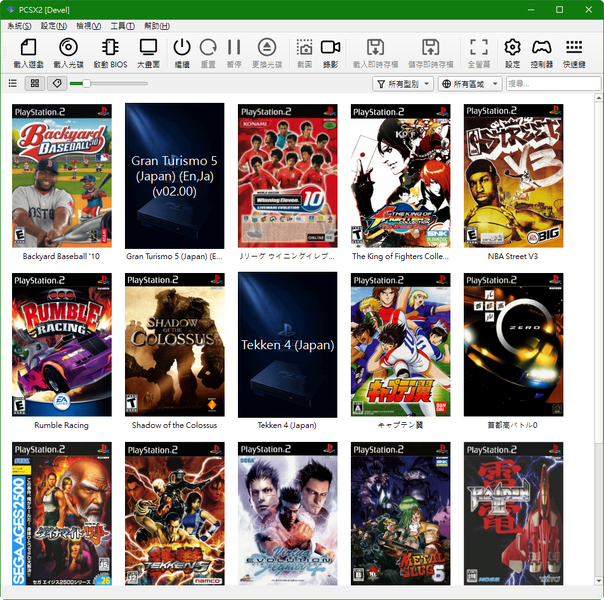Click the Start File (載入遊戲) toolbar icon
This screenshot has width=604, height=600.
(29, 48)
